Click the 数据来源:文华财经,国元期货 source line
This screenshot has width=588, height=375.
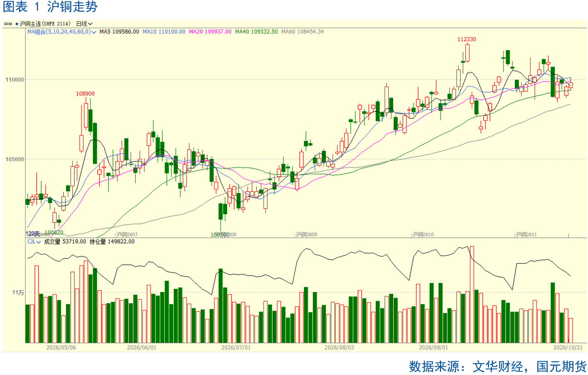coord(497,366)
